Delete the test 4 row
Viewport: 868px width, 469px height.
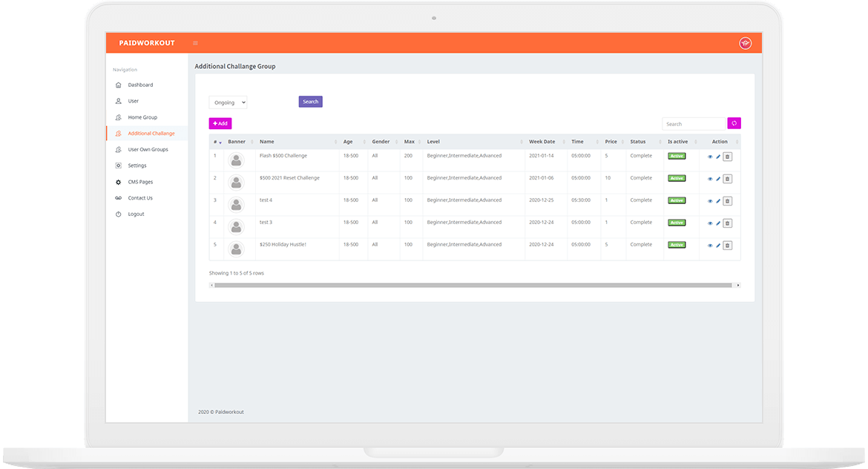(x=727, y=201)
